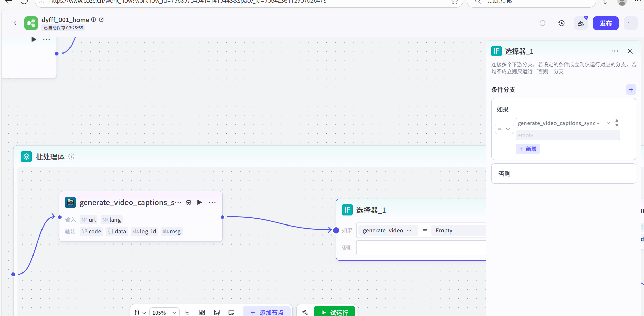The height and width of the screenshot is (316, 644).
Task: Reload the browser page
Action: tap(24, 2)
